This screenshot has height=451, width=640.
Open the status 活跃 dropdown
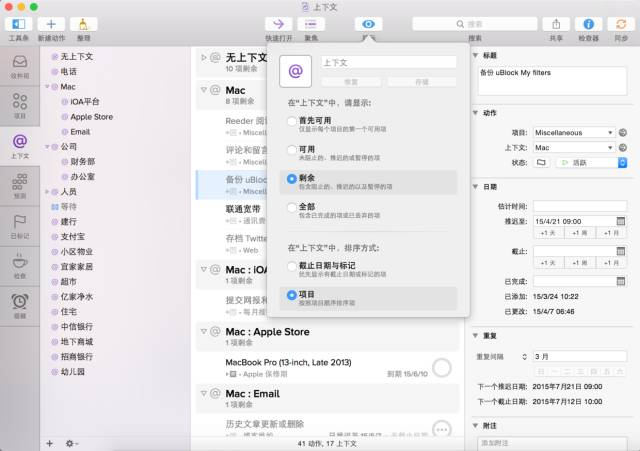pos(591,162)
